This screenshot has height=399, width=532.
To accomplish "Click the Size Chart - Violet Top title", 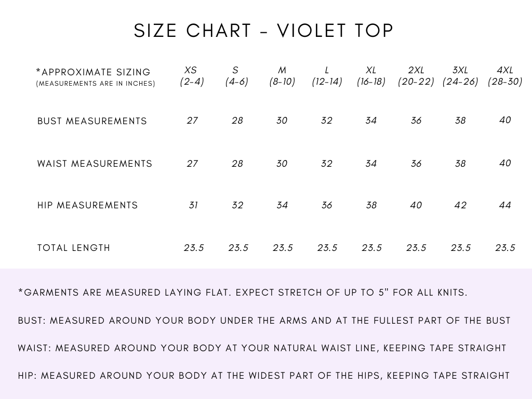I will coord(263,31).
